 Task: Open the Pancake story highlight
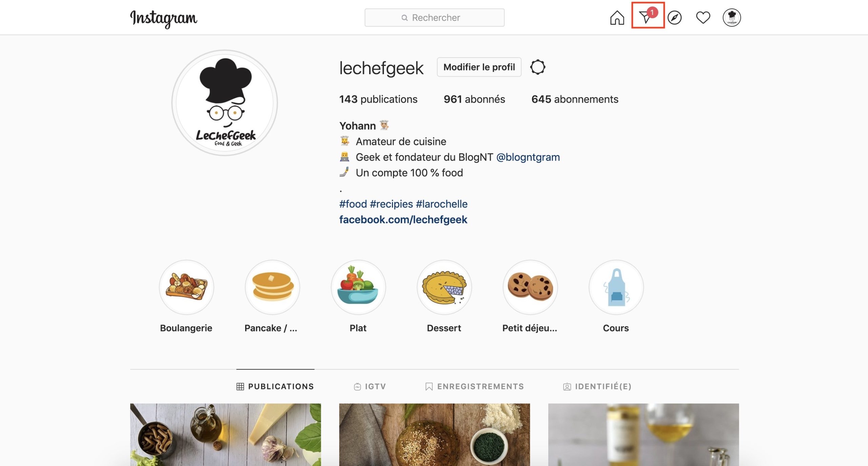pyautogui.click(x=272, y=287)
